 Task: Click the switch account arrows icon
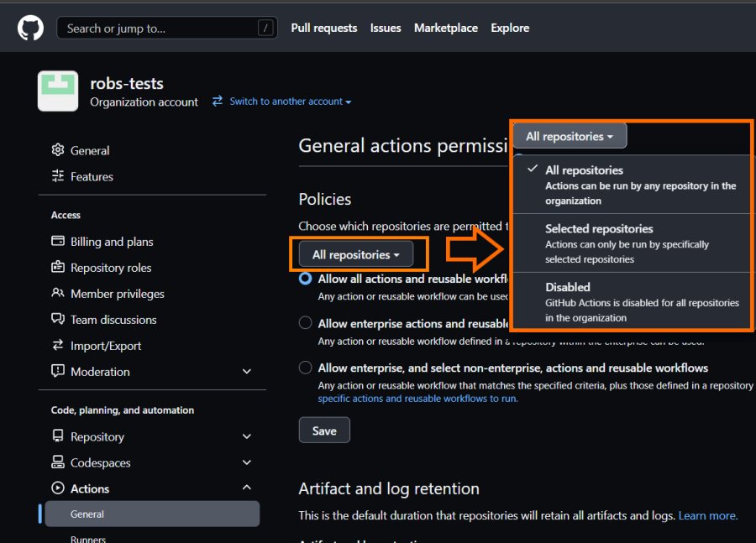coord(218,101)
